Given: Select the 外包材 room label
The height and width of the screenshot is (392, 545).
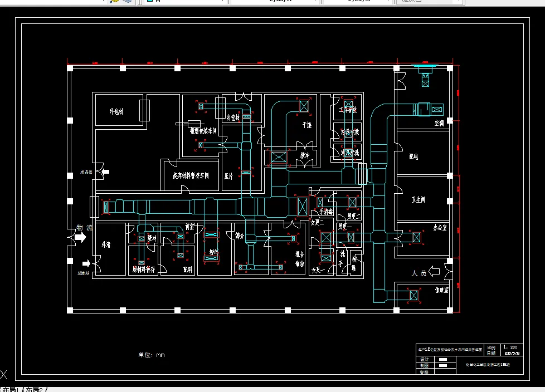Looking at the screenshot, I should point(116,111).
